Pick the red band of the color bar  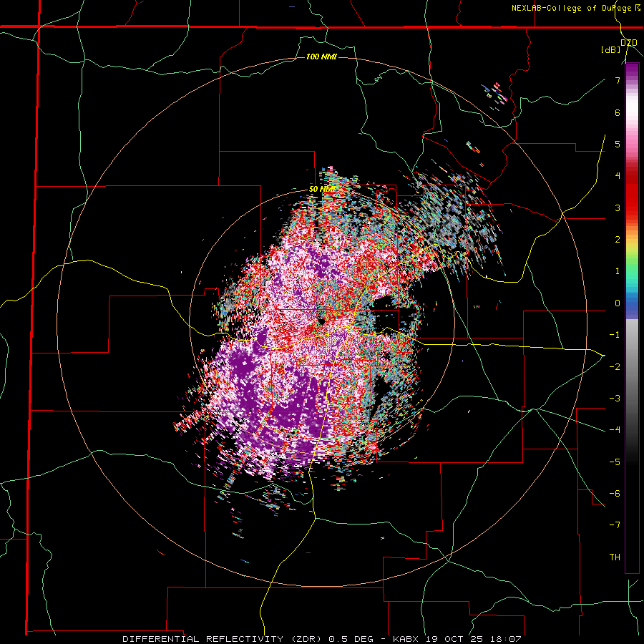tap(632, 193)
